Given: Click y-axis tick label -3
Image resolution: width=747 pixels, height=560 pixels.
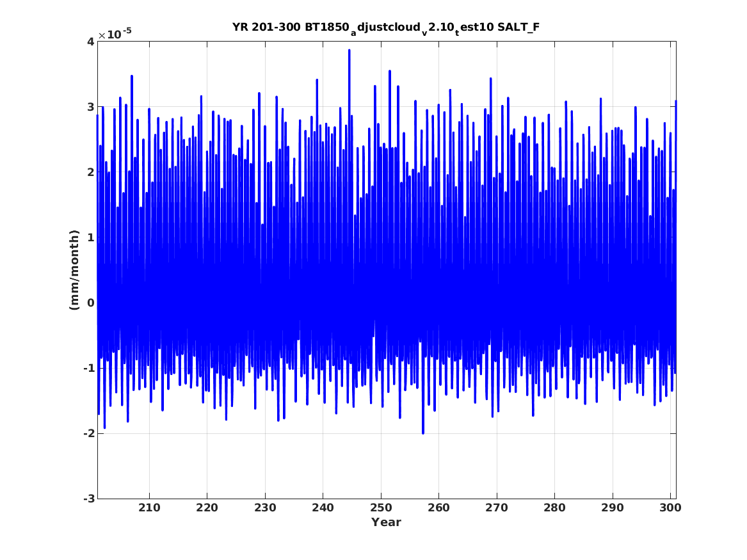Looking at the screenshot, I should click(x=89, y=499).
